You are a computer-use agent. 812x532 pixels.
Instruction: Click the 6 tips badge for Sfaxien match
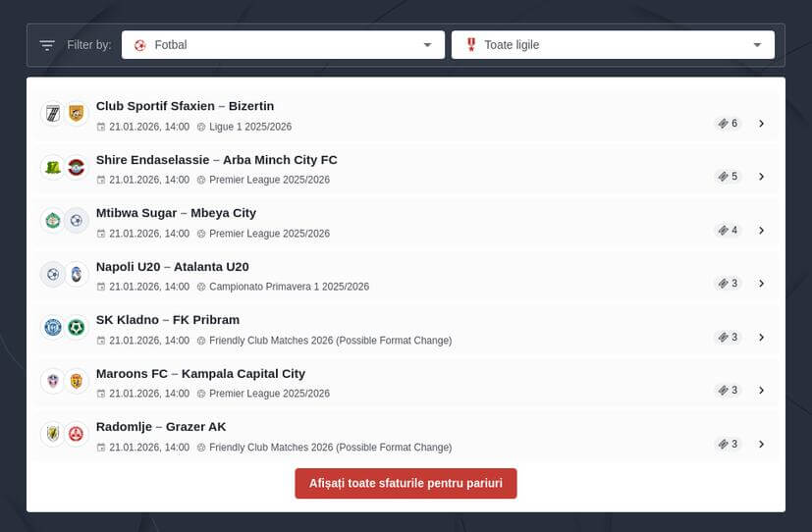728,124
